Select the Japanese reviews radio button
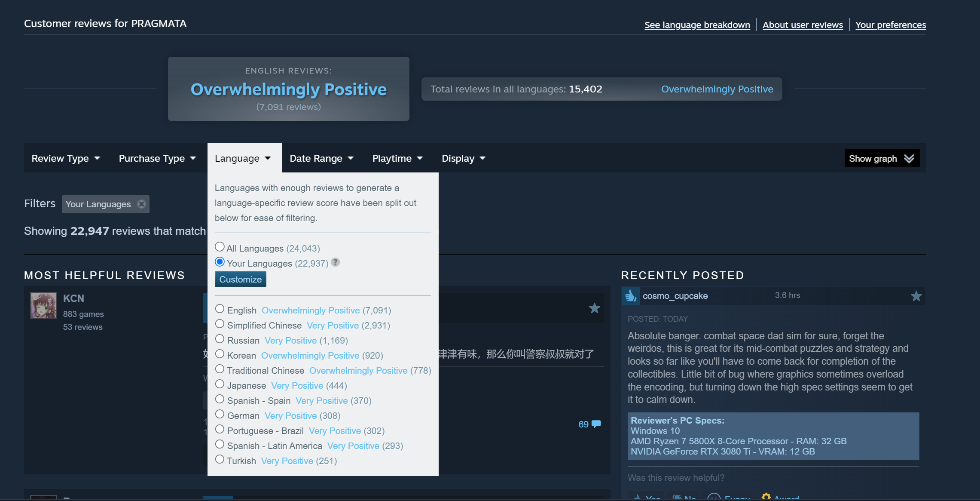The height and width of the screenshot is (501, 980). (x=220, y=384)
